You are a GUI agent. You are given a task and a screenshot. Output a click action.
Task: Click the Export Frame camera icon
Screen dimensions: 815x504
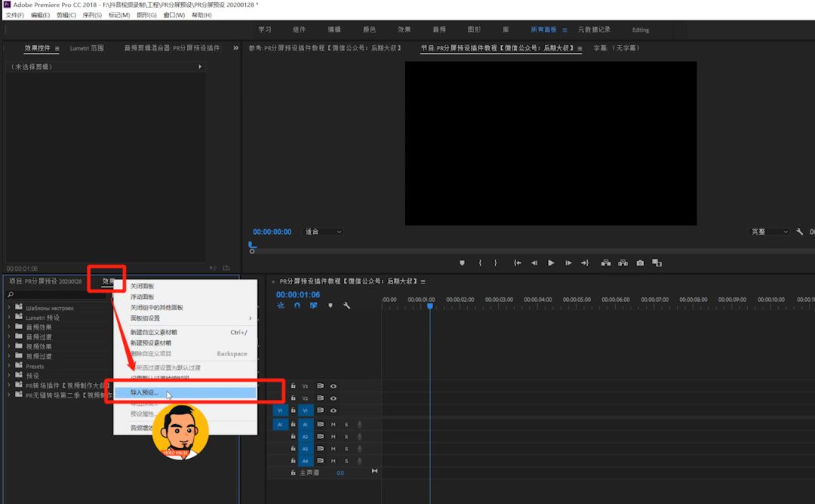pyautogui.click(x=640, y=263)
